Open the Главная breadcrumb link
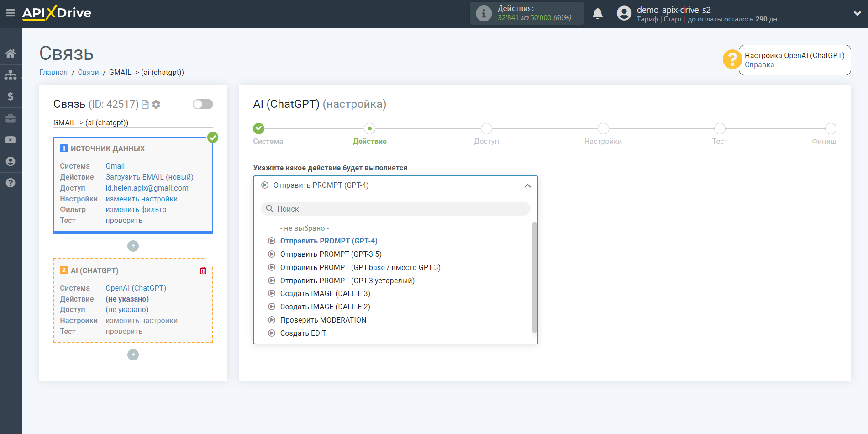Viewport: 868px width, 434px height. (x=53, y=72)
